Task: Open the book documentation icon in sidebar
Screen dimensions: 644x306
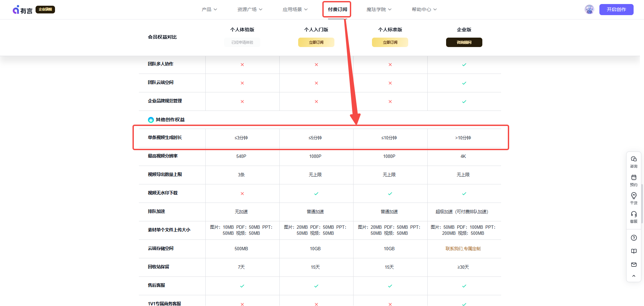Action: [x=634, y=251]
